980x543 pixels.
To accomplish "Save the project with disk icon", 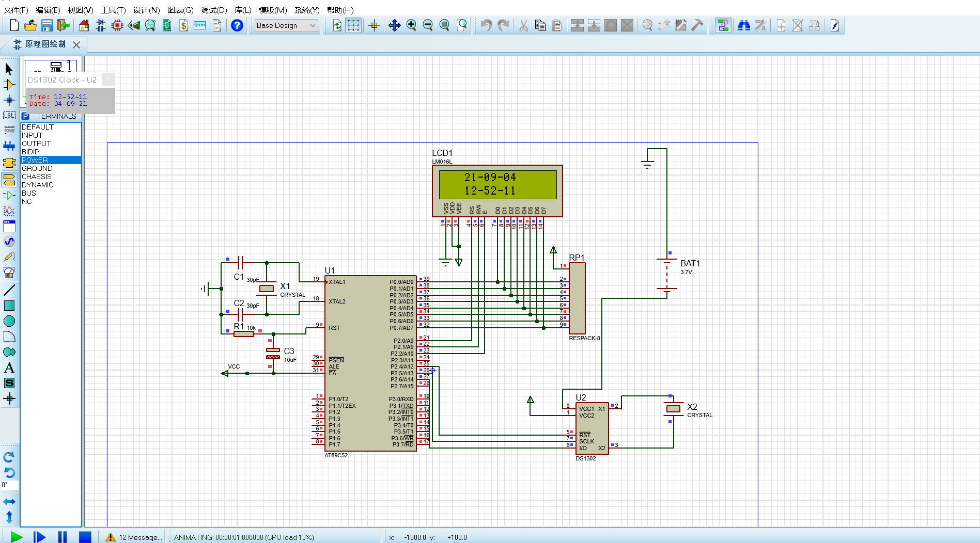I will tap(47, 25).
